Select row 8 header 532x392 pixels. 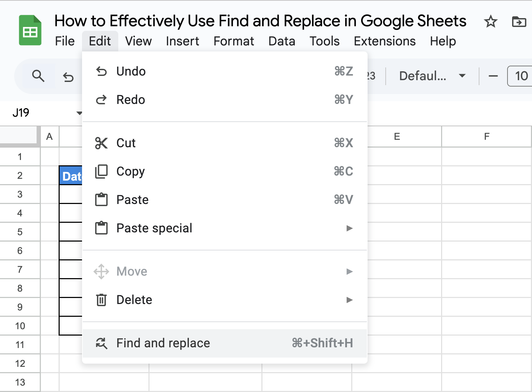pos(20,288)
